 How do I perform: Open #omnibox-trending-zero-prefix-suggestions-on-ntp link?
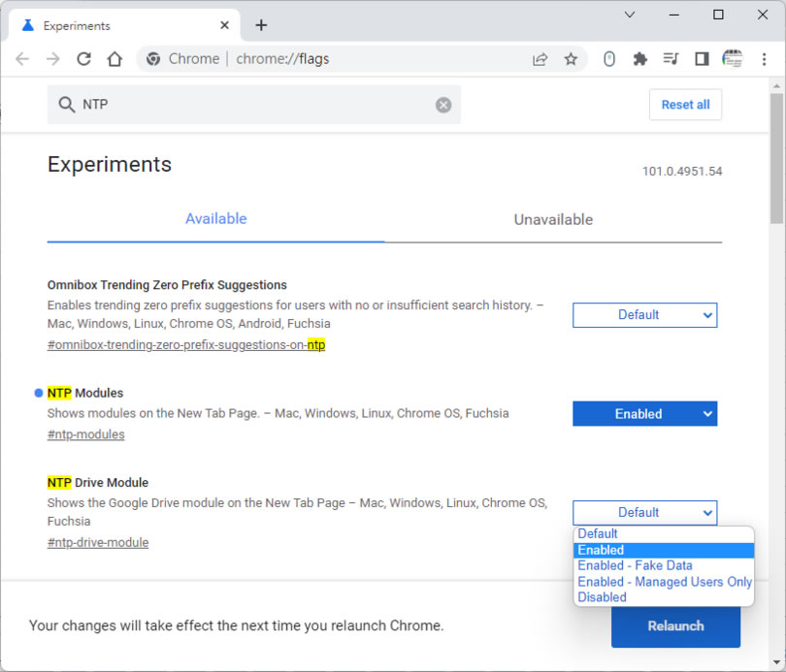186,345
